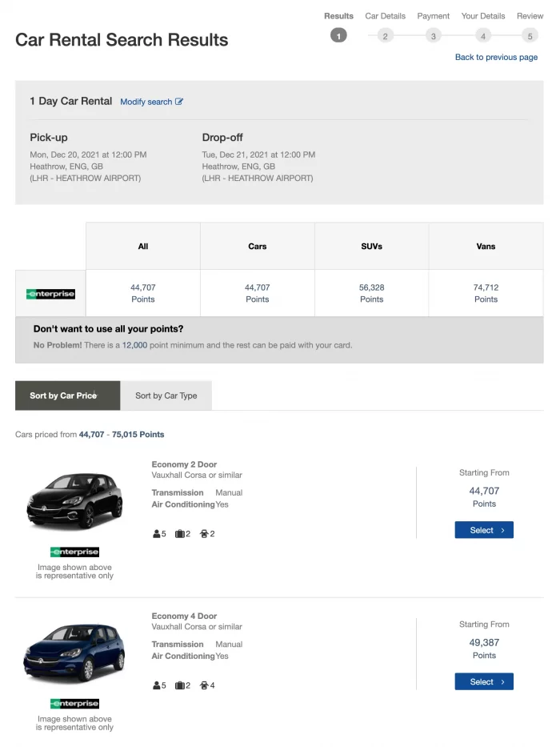Click the passenger count icon for Economy 2 Door

pos(156,533)
